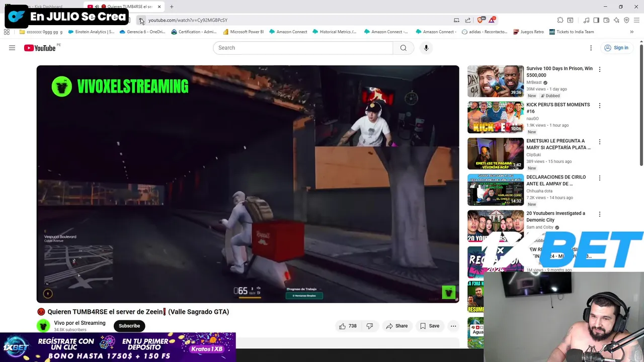Like the video with thumbs up
Image resolution: width=644 pixels, height=362 pixels.
click(x=348, y=326)
